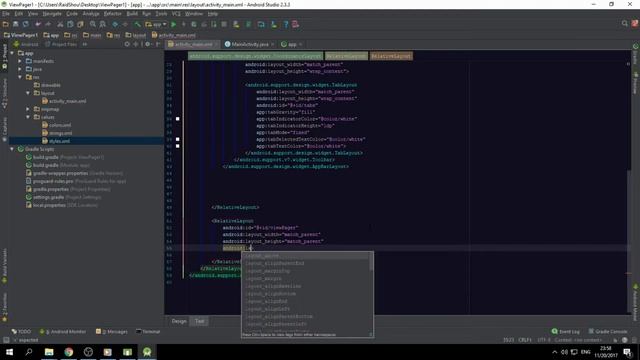The image size is (640, 360).
Task: Select settings.gradle file
Action: pyautogui.click(x=63, y=197)
